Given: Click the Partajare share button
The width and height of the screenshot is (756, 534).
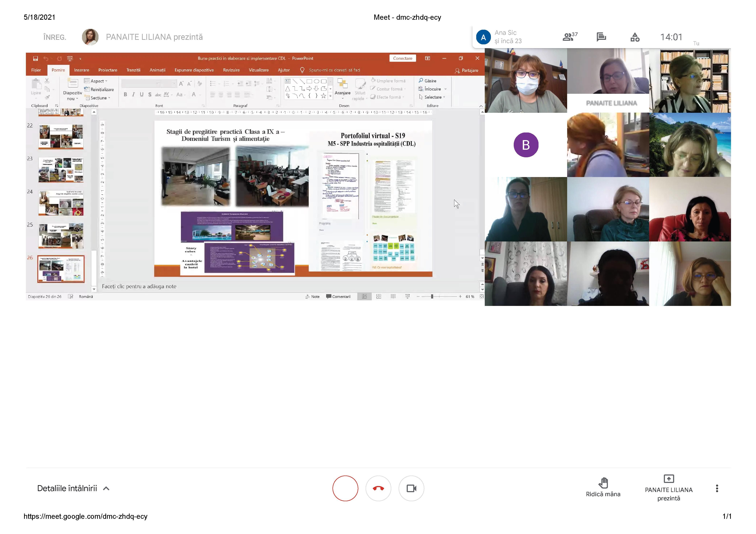Looking at the screenshot, I should tap(466, 70).
